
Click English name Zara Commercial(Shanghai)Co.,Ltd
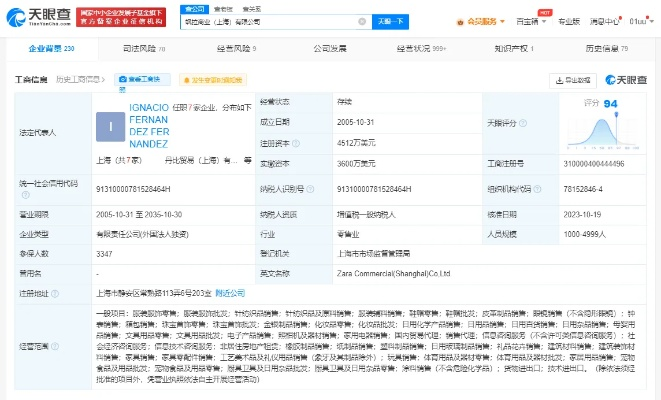point(393,274)
